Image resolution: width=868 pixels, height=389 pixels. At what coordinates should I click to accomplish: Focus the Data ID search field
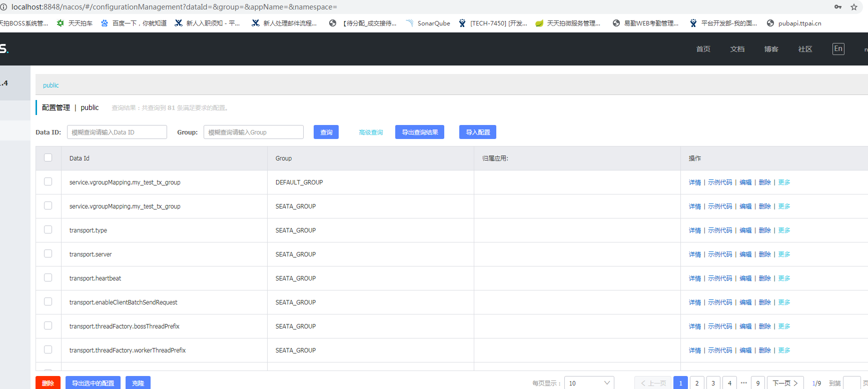click(x=117, y=132)
